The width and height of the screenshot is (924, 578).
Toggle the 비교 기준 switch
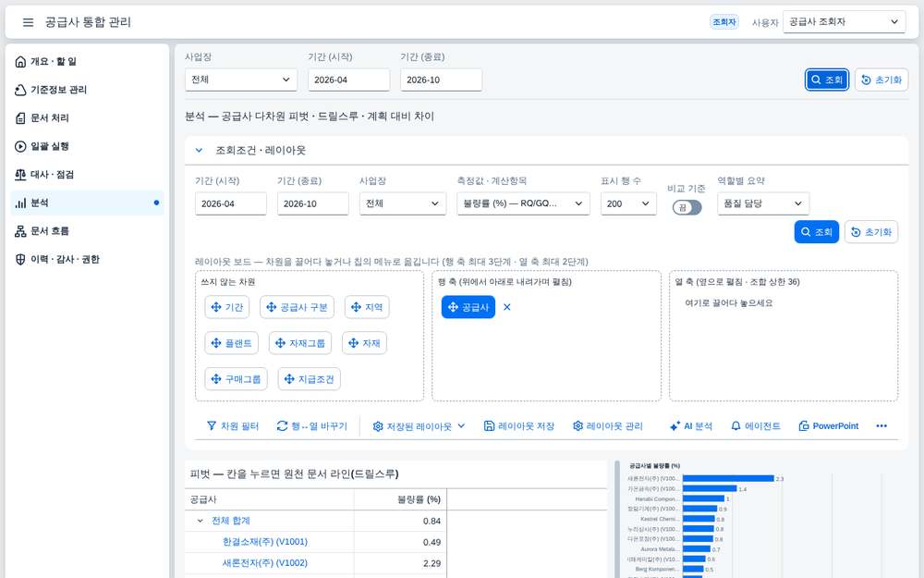687,207
